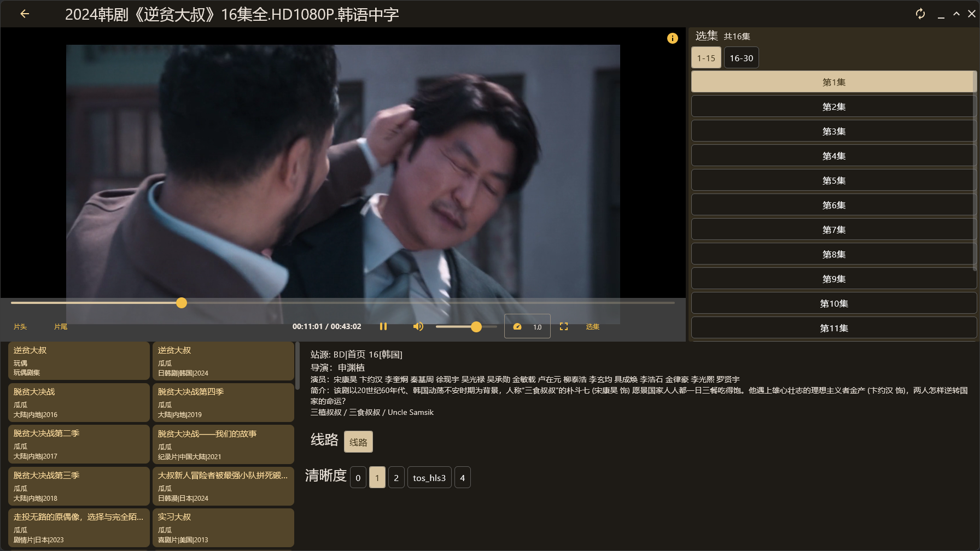
Task: Play episode 第6集
Action: (x=833, y=205)
